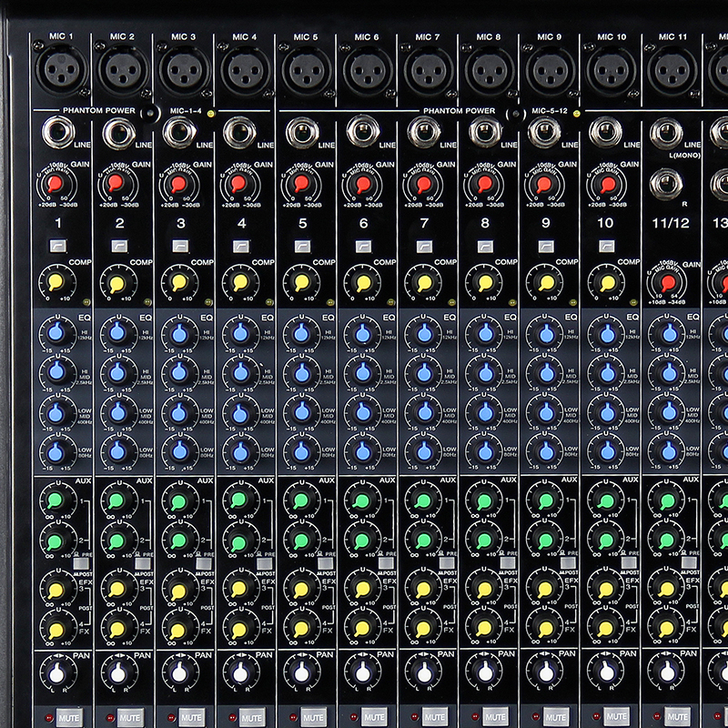Click channel 3 LINE input jack
Image resolution: width=728 pixels, height=728 pixels.
coord(178,133)
